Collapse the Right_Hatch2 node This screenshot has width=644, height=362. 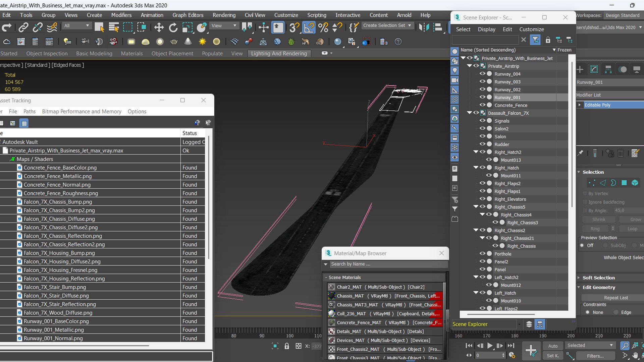pyautogui.click(x=476, y=152)
